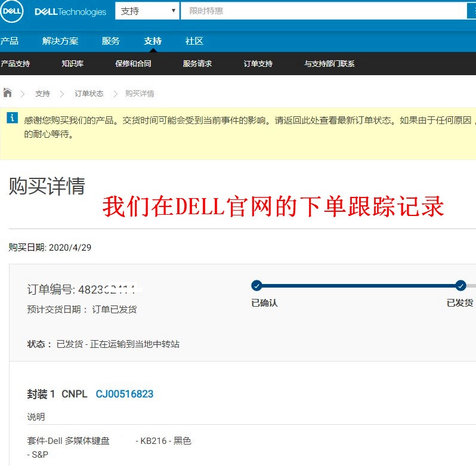Click the 预计交货日期: 订单已发货 text
Screen dimensions: 476x466
pos(82,309)
